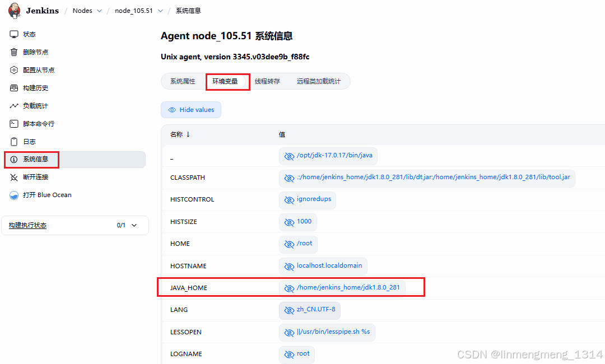Switch to the 系统属性 tab
This screenshot has height=364, width=605.
183,81
